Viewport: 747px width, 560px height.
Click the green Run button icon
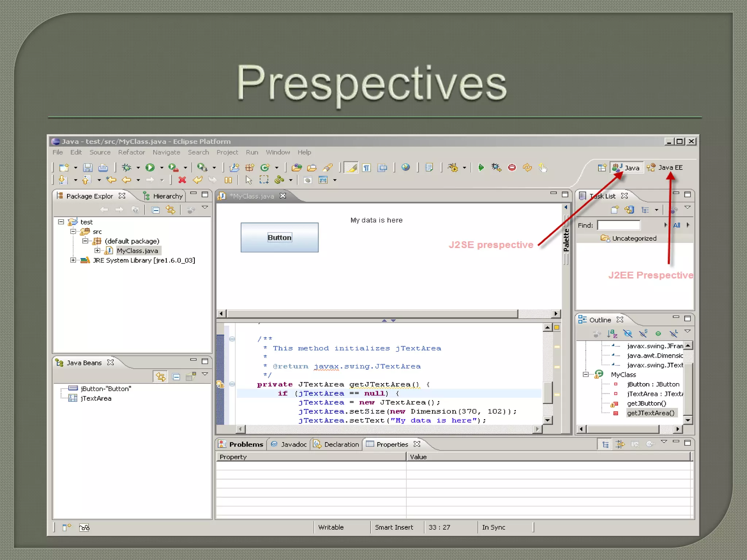(150, 168)
